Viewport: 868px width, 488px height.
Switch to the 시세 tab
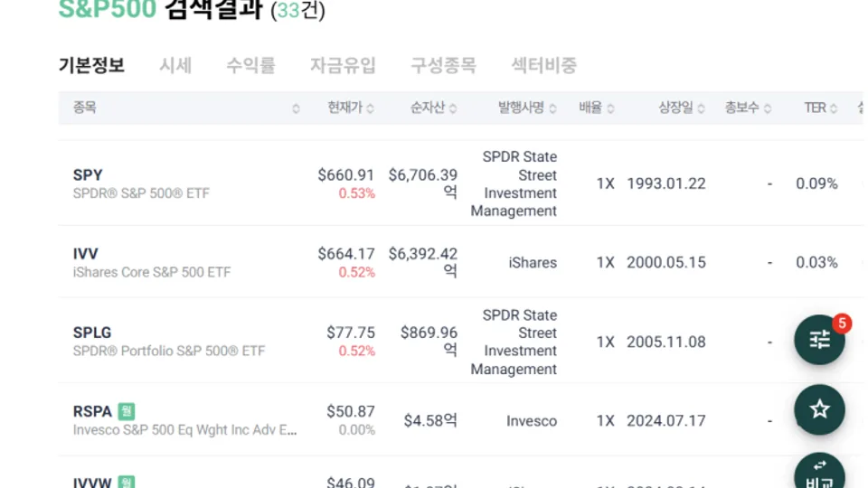175,65
